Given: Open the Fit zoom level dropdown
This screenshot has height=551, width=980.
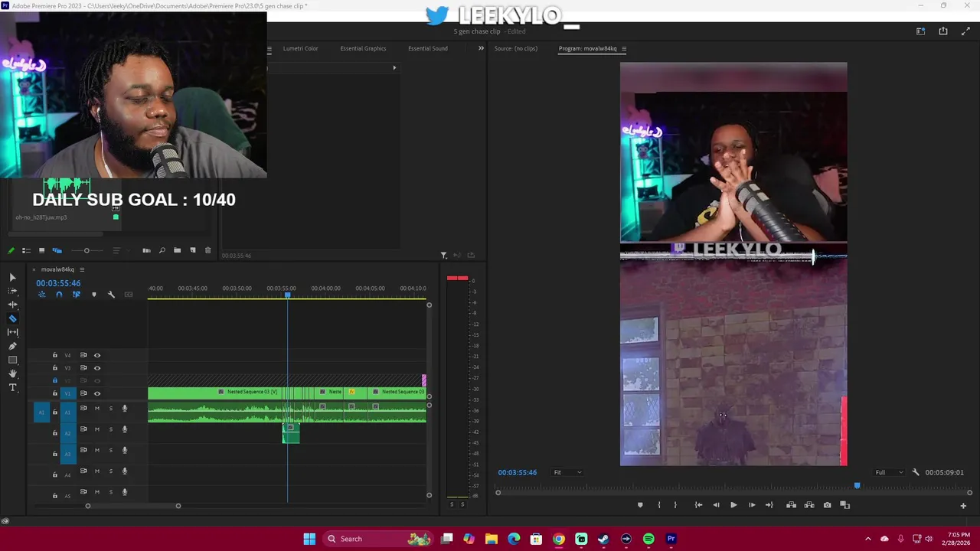Looking at the screenshot, I should tap(567, 472).
